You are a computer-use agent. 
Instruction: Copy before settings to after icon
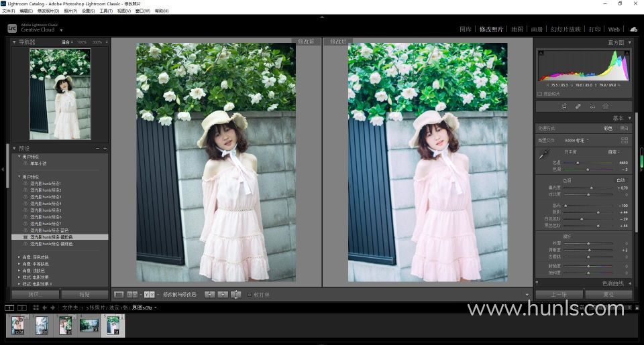[209, 295]
